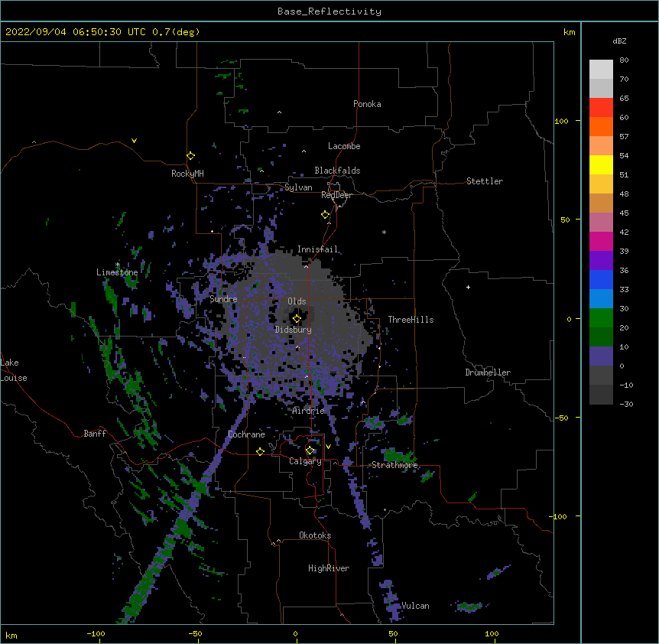The height and width of the screenshot is (644, 659).
Task: Click the Cochrane label
Action: pyautogui.click(x=246, y=434)
